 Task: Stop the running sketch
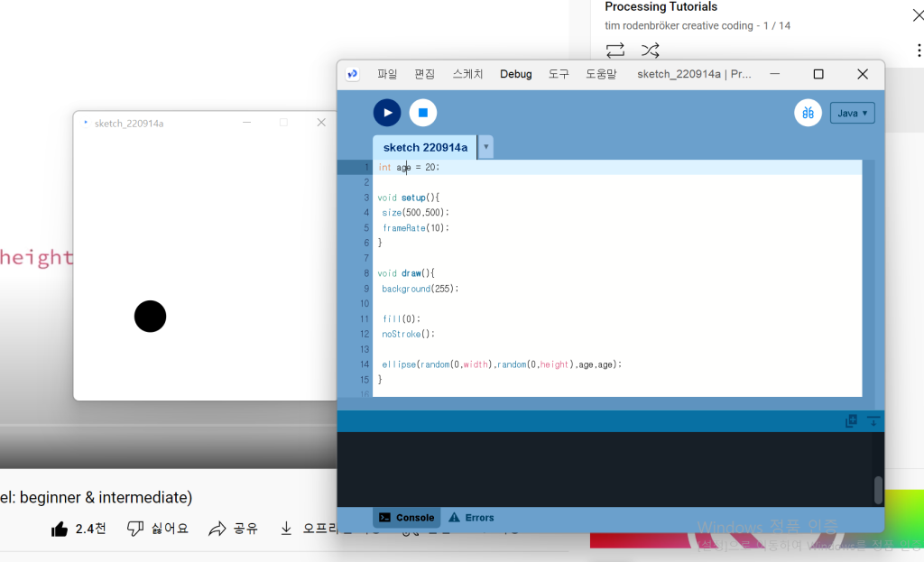422,113
